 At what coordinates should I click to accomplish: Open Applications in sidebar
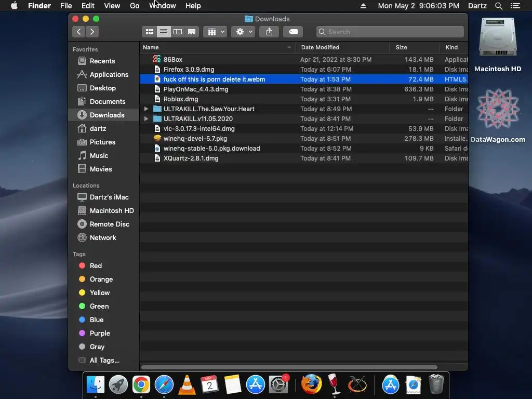click(x=103, y=75)
